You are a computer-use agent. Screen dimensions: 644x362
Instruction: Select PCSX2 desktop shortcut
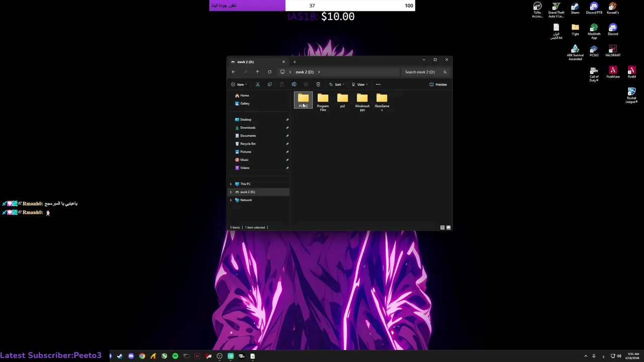pyautogui.click(x=594, y=51)
